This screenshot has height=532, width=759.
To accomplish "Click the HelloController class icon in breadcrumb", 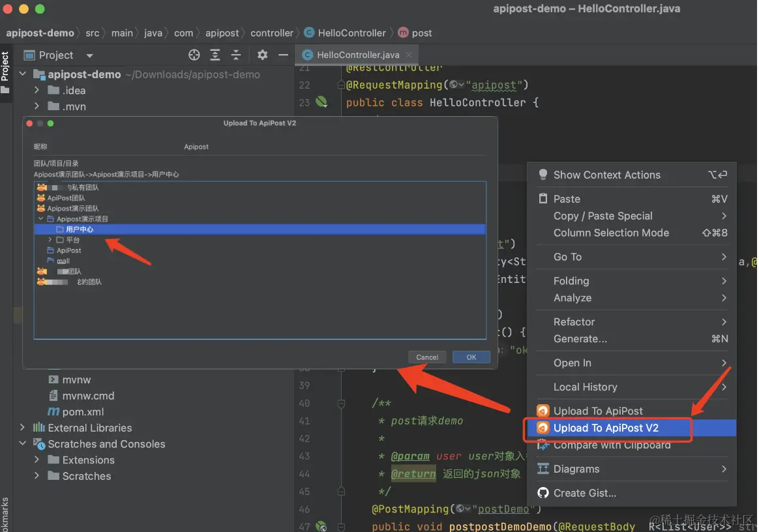I will (309, 33).
